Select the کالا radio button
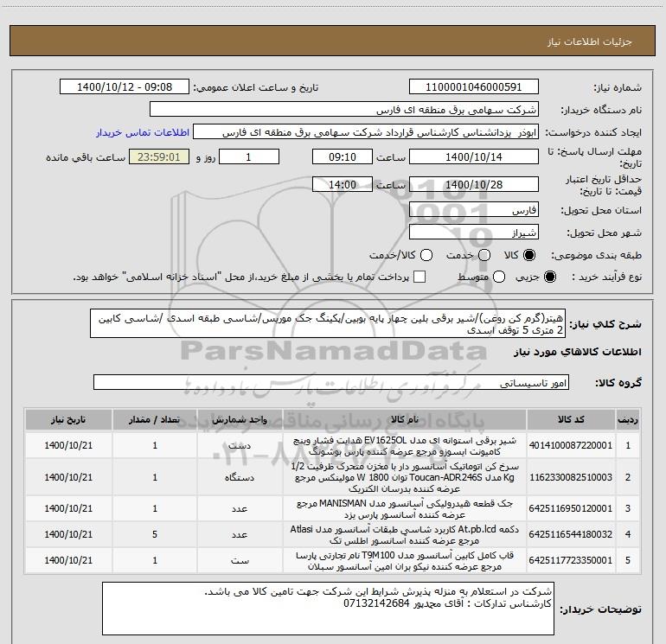Viewport: 666px width, 644px height. [x=529, y=255]
